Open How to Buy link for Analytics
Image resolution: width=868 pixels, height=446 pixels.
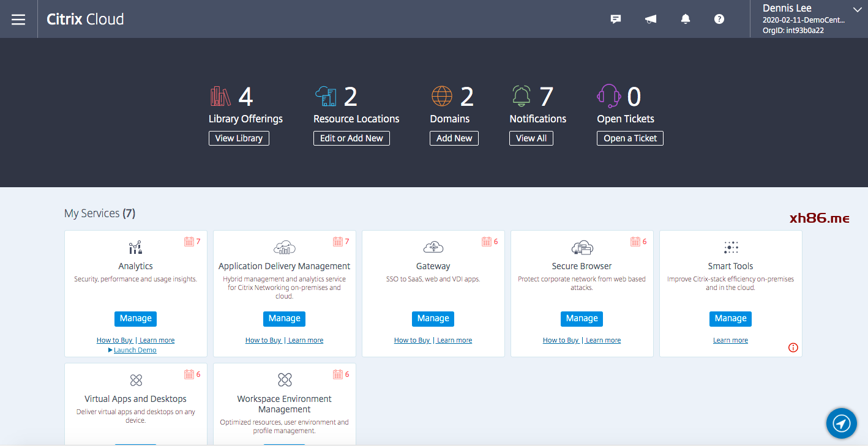point(114,340)
